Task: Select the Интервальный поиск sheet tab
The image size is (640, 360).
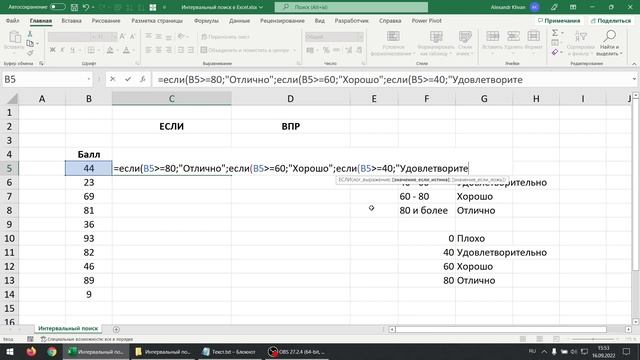Action: pyautogui.click(x=68, y=328)
